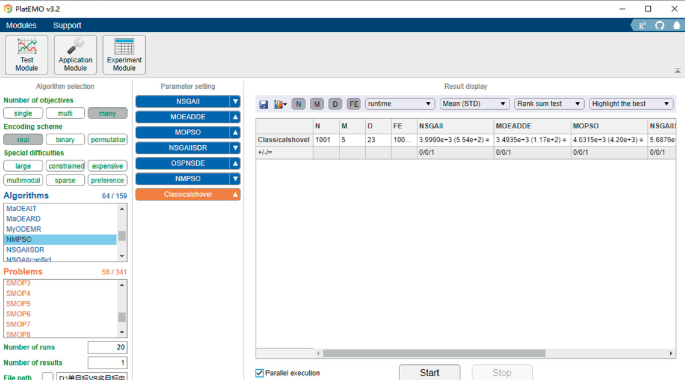The width and height of the screenshot is (685, 380).
Task: Toggle the FE column button
Action: 353,104
